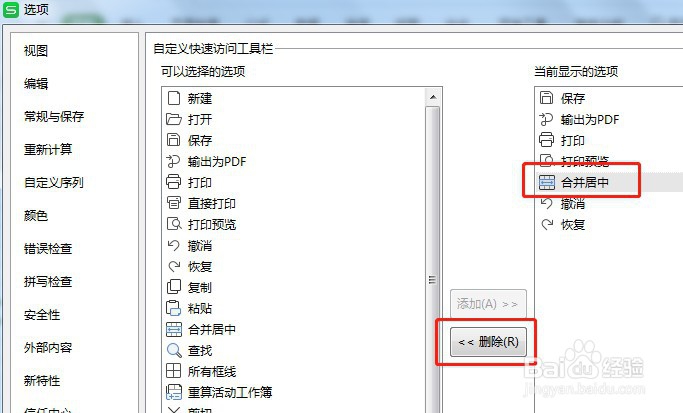This screenshot has width=683, height=413.
Task: Open the 安全性 category
Action: pos(42,315)
